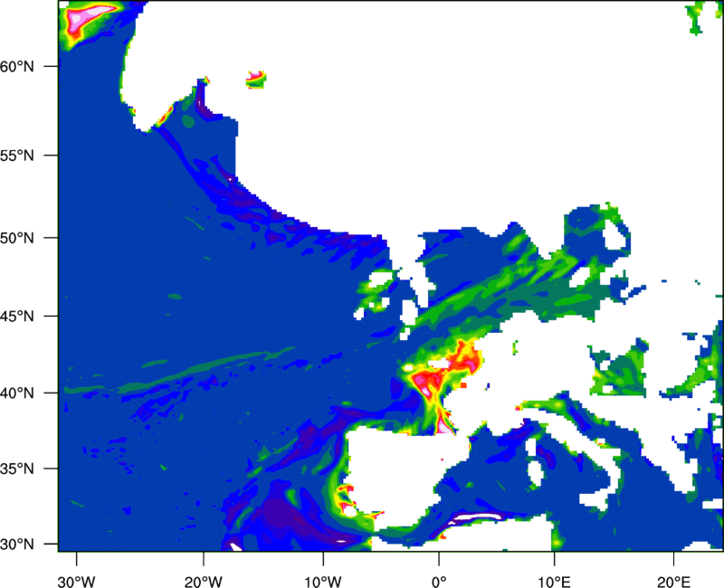Click the 45°N latitude axis label
724x588 pixels.
[x=17, y=316]
